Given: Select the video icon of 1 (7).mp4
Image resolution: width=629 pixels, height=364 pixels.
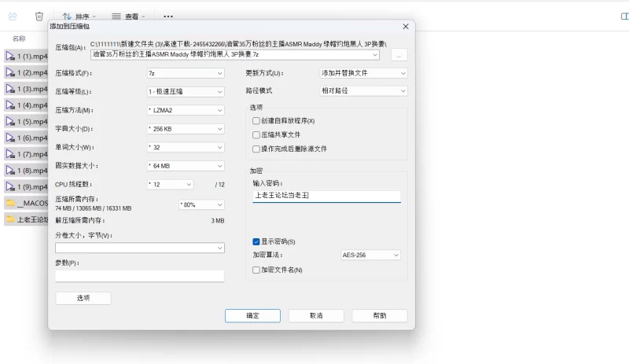Looking at the screenshot, I should click(x=10, y=154).
